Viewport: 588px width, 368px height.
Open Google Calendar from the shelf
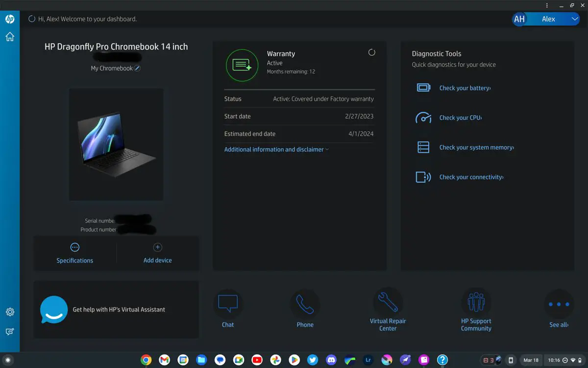click(x=183, y=360)
